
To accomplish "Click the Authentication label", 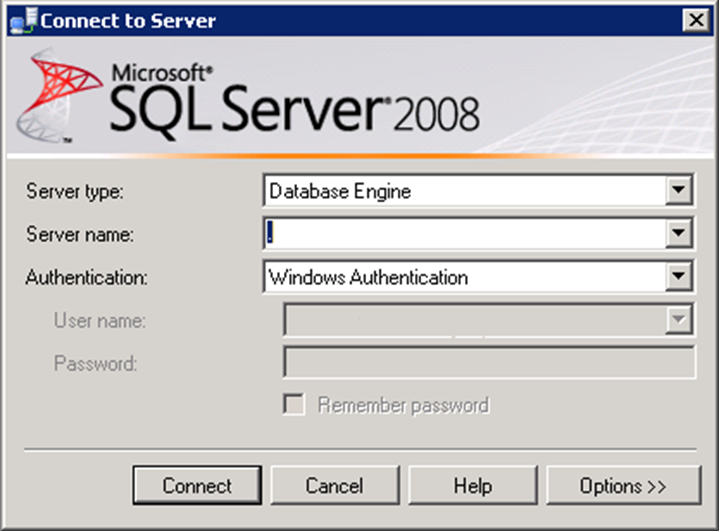I will (x=87, y=277).
